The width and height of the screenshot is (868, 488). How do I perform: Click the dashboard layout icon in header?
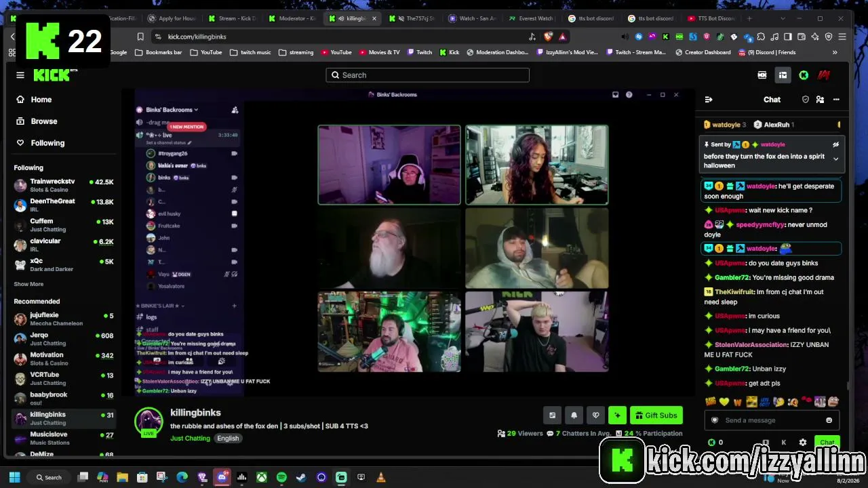783,75
